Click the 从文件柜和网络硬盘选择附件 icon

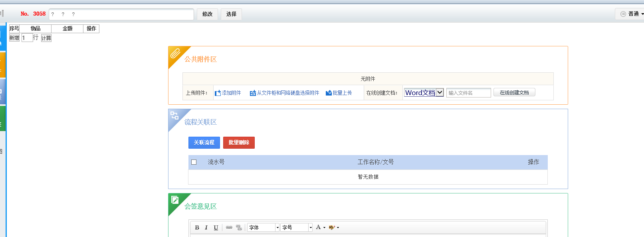[253, 93]
